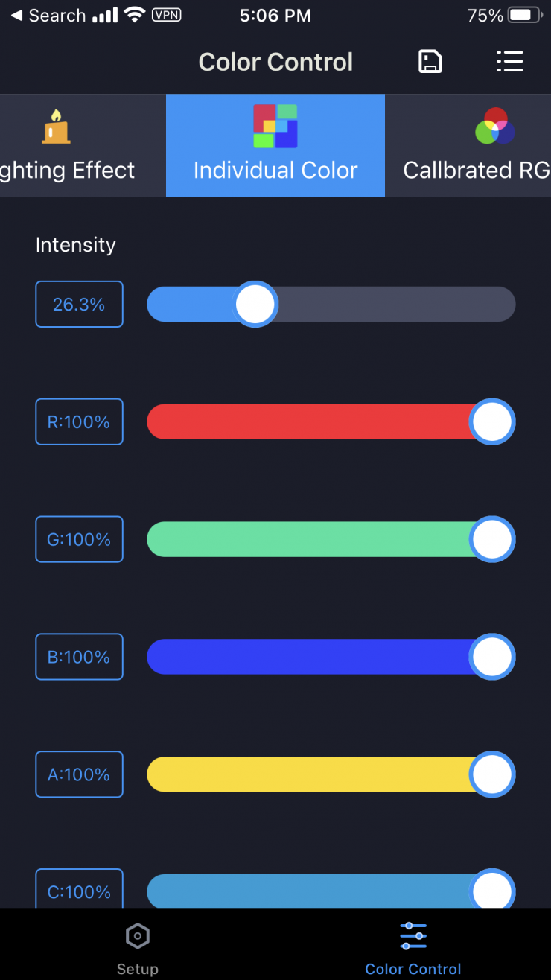Screen dimensions: 551x980
Task: Tap the Color Control sliders icon
Action: click(413, 936)
